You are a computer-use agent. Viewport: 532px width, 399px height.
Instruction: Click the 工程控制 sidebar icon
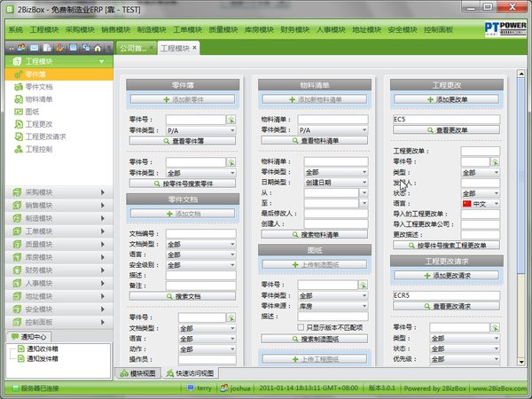point(19,149)
